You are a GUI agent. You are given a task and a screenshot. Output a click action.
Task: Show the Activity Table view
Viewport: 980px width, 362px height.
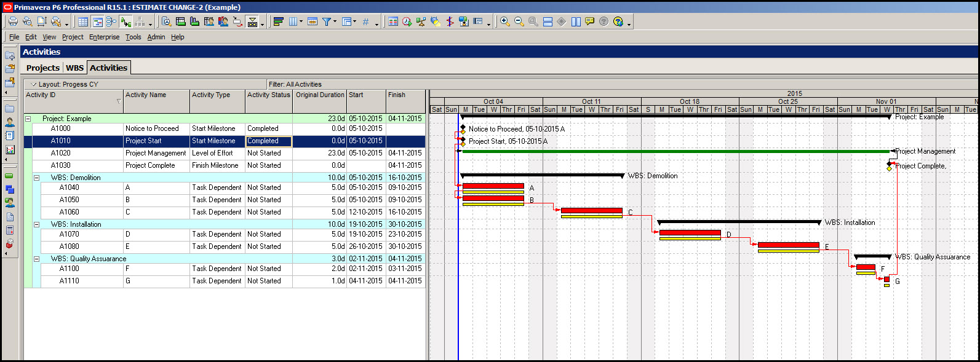83,22
